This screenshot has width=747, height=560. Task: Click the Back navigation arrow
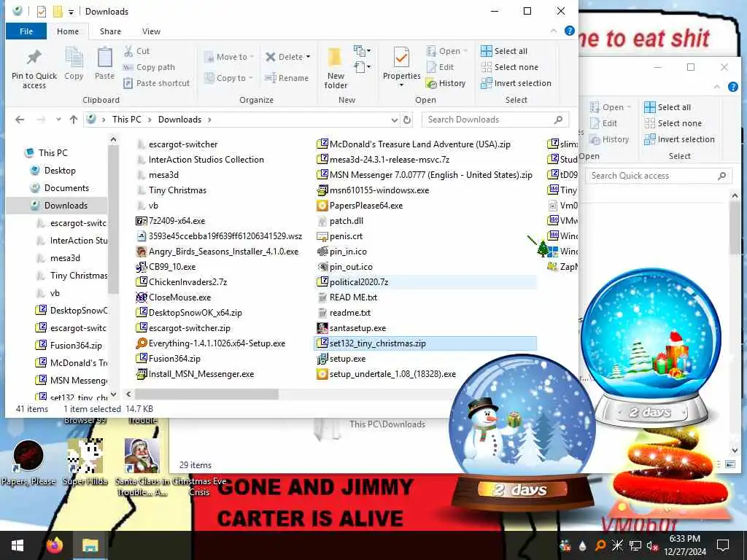(x=20, y=120)
